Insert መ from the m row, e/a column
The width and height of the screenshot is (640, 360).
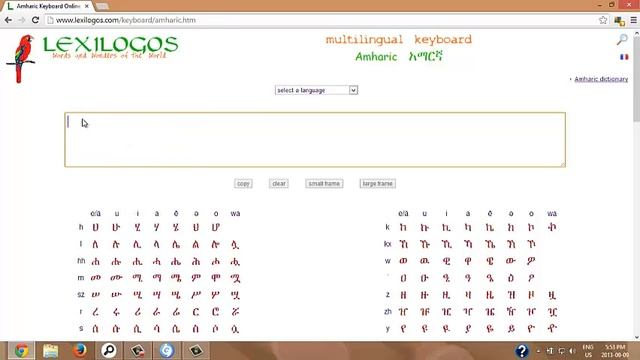pyautogui.click(x=96, y=278)
